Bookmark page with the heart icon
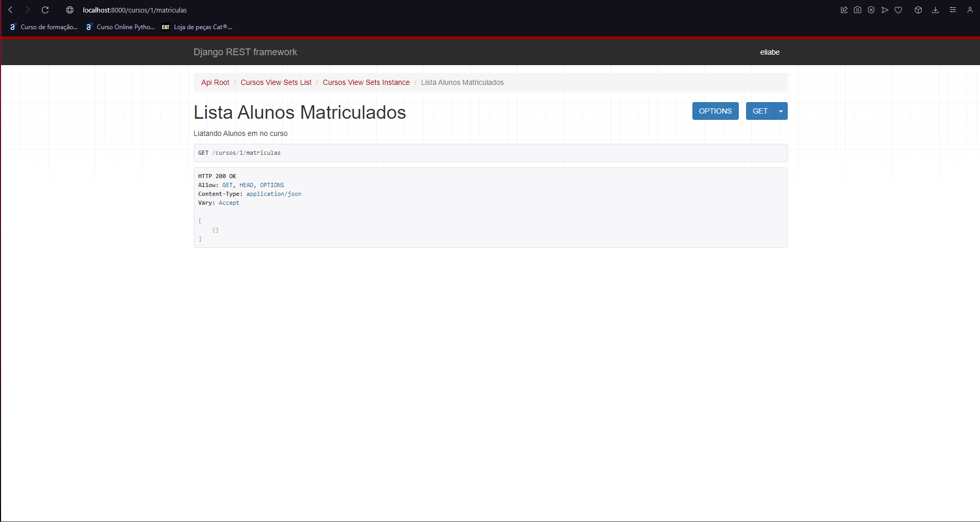This screenshot has height=522, width=980. pos(898,10)
